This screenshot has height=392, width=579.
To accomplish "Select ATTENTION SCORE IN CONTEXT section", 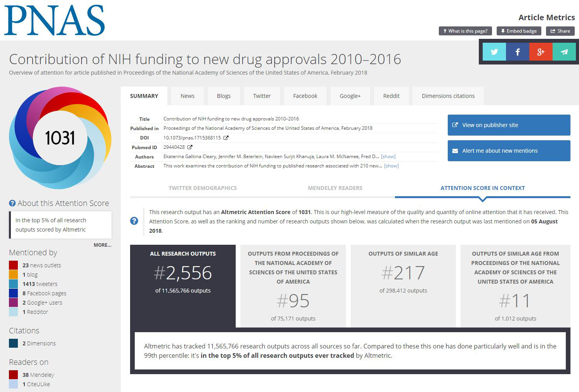I will pos(483,188).
